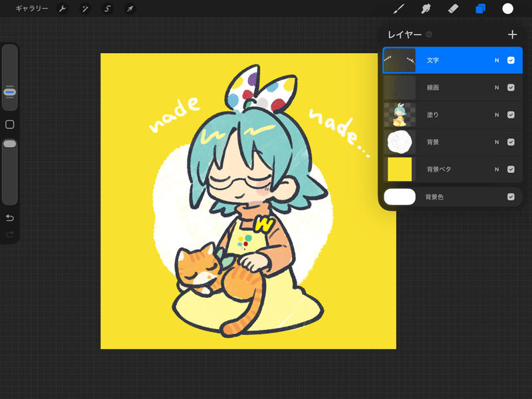Open the 背景色 white color swatch
The width and height of the screenshot is (532, 399).
tap(400, 197)
